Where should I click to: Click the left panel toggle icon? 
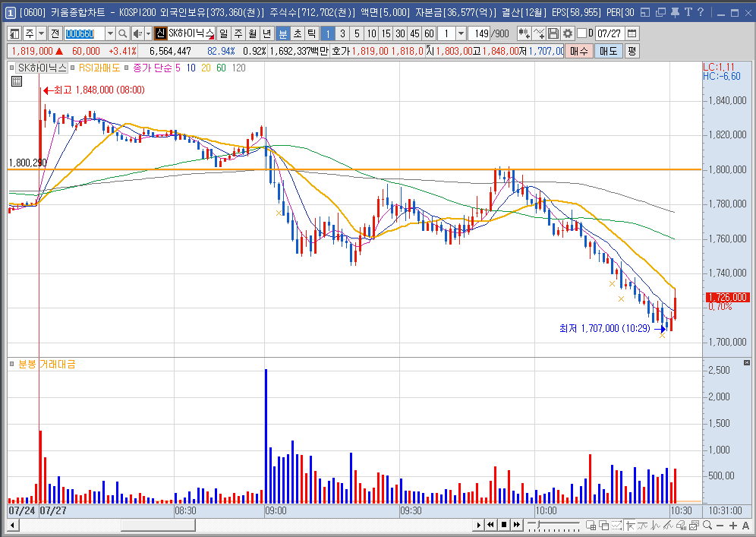(15, 33)
